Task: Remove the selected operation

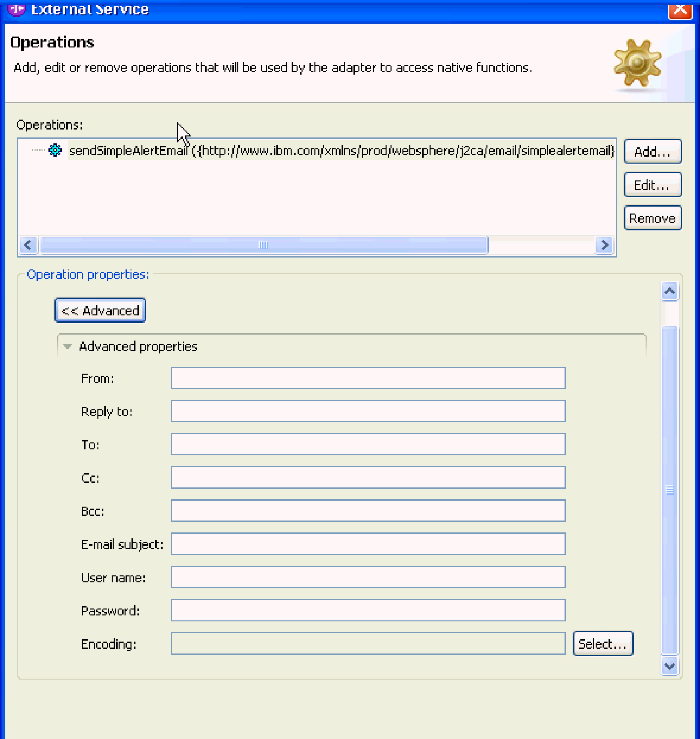Action: pos(653,218)
